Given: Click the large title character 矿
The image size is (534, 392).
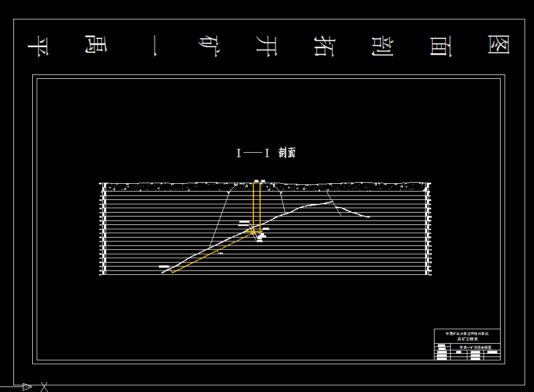Looking at the screenshot, I should pyautogui.click(x=209, y=46).
